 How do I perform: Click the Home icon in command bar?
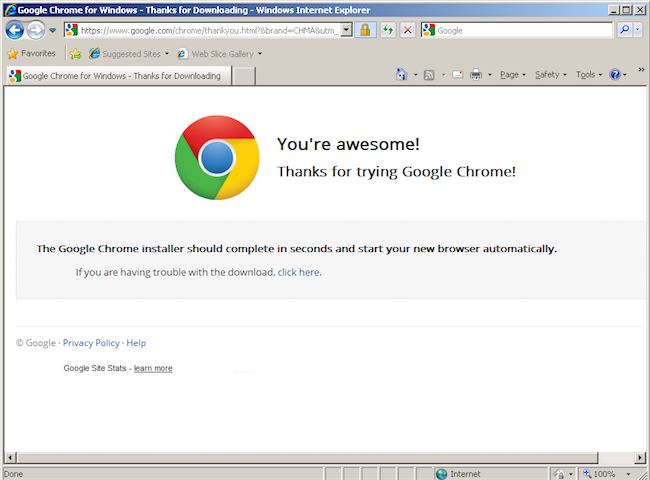(x=402, y=75)
